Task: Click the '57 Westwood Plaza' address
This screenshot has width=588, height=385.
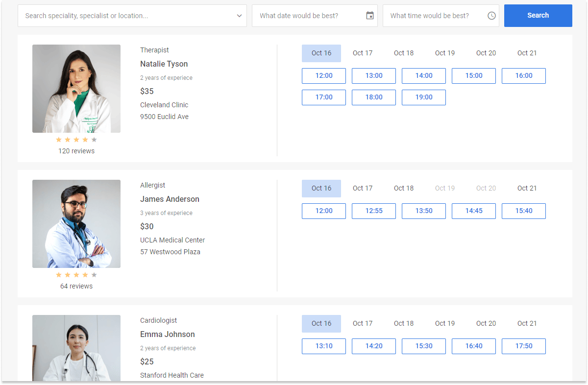Action: pos(170,252)
